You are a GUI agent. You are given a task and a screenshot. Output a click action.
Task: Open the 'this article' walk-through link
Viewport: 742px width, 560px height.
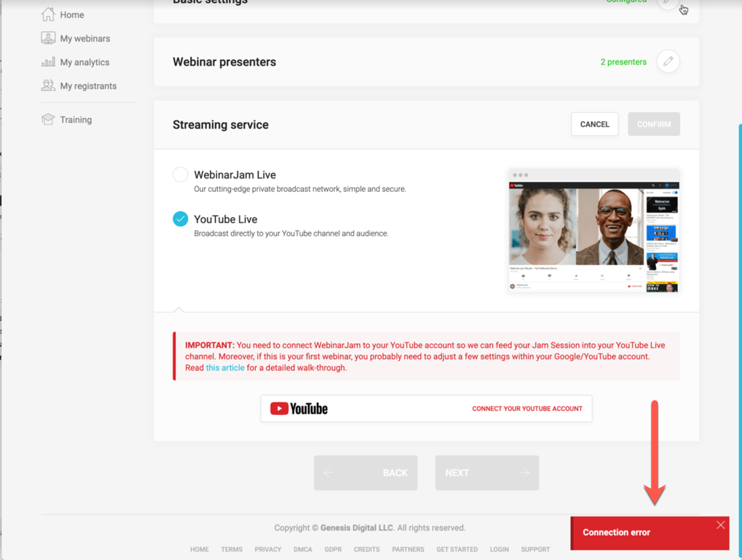(x=225, y=368)
